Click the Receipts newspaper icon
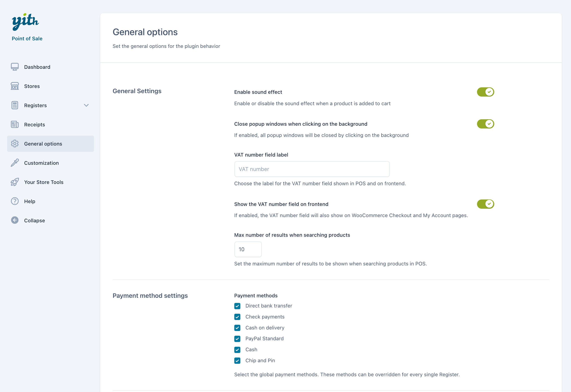 (15, 124)
